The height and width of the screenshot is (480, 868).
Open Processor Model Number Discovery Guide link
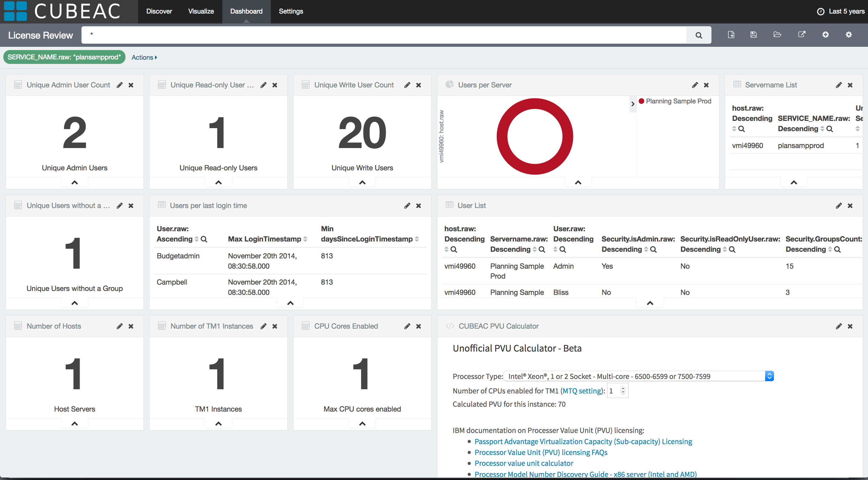click(x=586, y=474)
